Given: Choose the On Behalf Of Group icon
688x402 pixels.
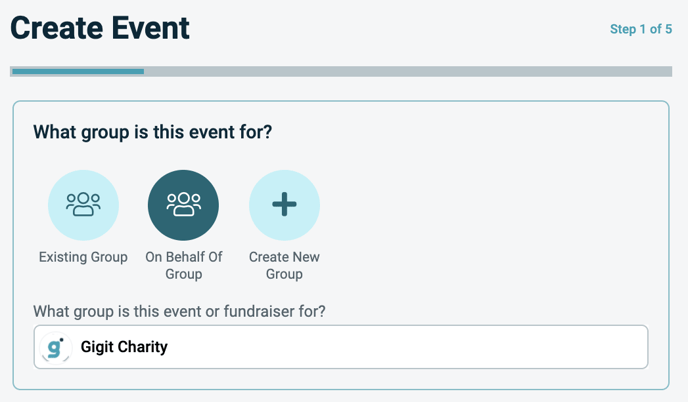Looking at the screenshot, I should (x=183, y=205).
